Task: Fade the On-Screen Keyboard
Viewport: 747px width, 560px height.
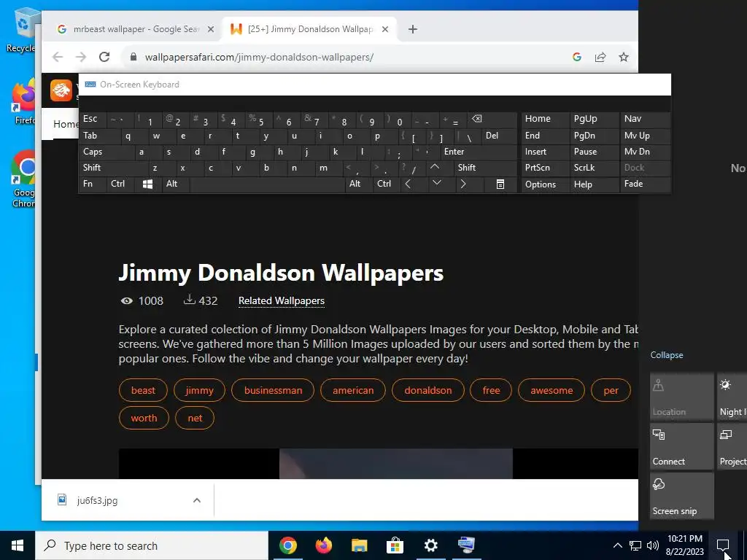Action: pyautogui.click(x=645, y=184)
